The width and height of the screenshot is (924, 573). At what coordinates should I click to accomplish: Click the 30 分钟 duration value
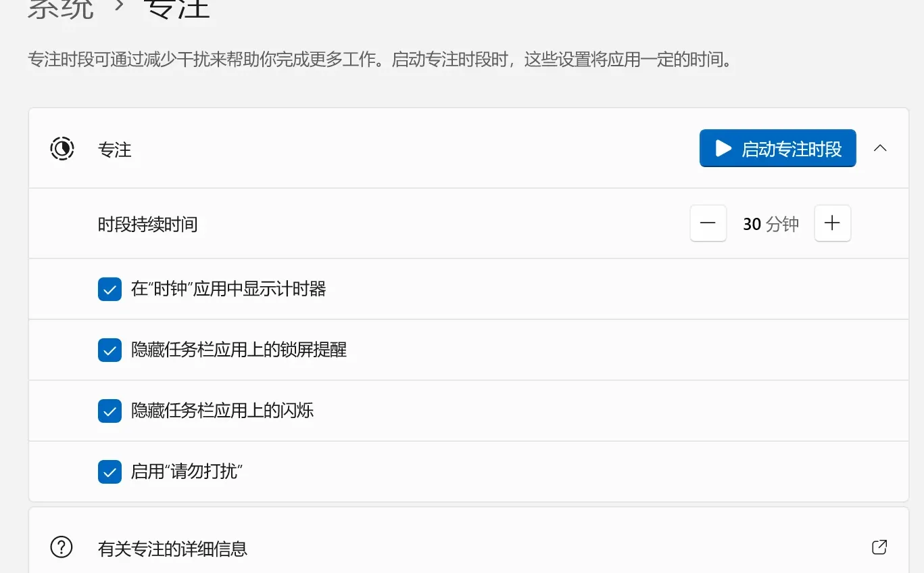coord(770,223)
